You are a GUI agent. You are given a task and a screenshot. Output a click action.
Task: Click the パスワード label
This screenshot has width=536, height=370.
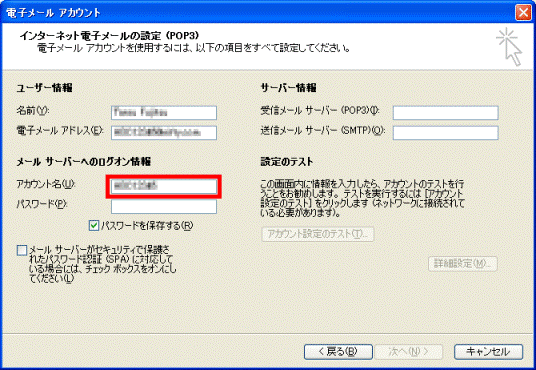pyautogui.click(x=42, y=204)
